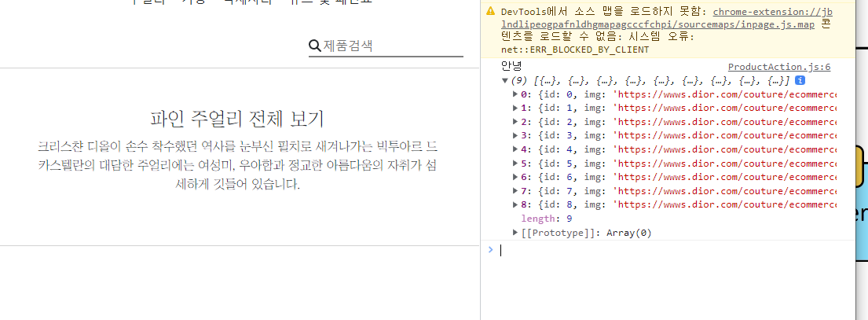Expand array item 0
This screenshot has height=320, width=868.
point(516,94)
